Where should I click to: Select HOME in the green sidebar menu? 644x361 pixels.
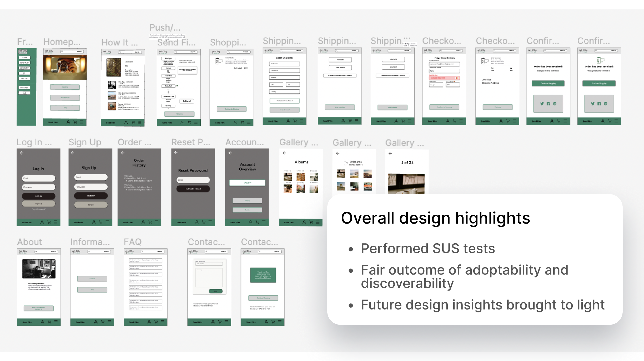click(24, 57)
